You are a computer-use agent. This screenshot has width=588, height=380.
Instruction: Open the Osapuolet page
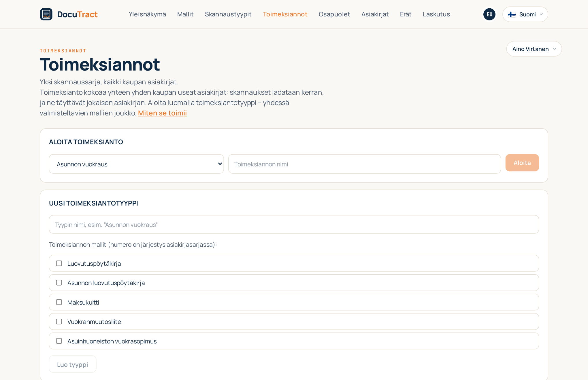(334, 14)
